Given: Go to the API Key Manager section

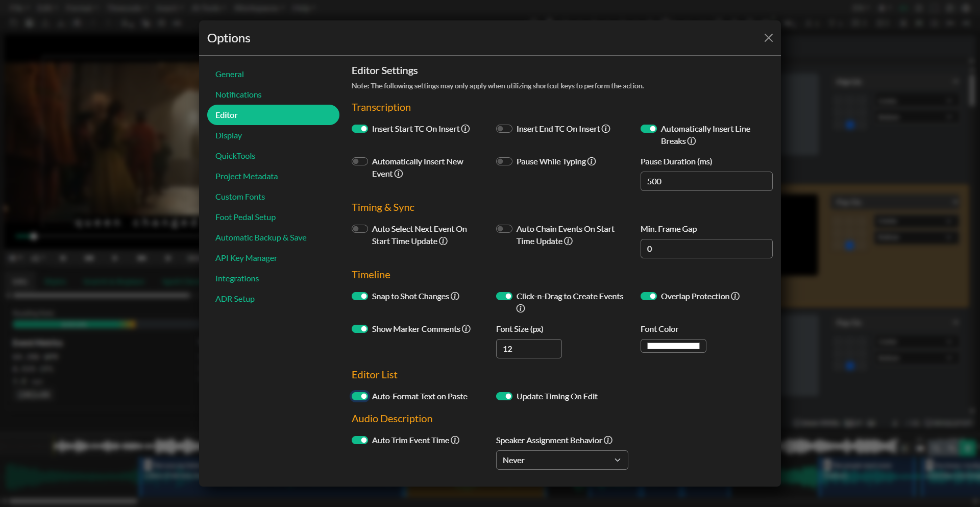Looking at the screenshot, I should (x=246, y=258).
